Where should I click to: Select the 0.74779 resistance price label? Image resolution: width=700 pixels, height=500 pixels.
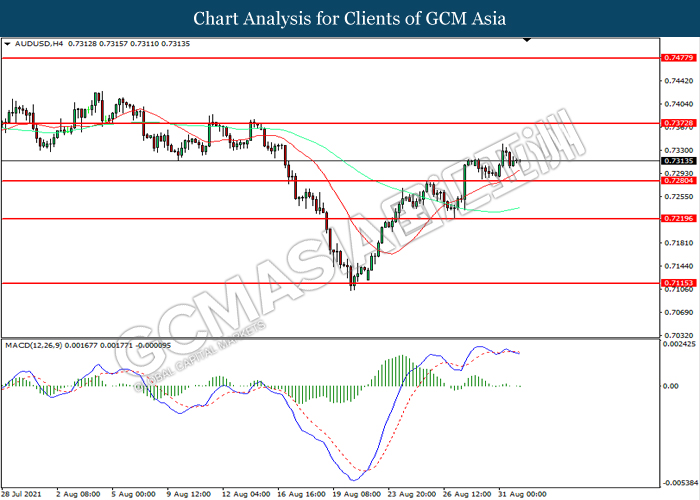(678, 58)
